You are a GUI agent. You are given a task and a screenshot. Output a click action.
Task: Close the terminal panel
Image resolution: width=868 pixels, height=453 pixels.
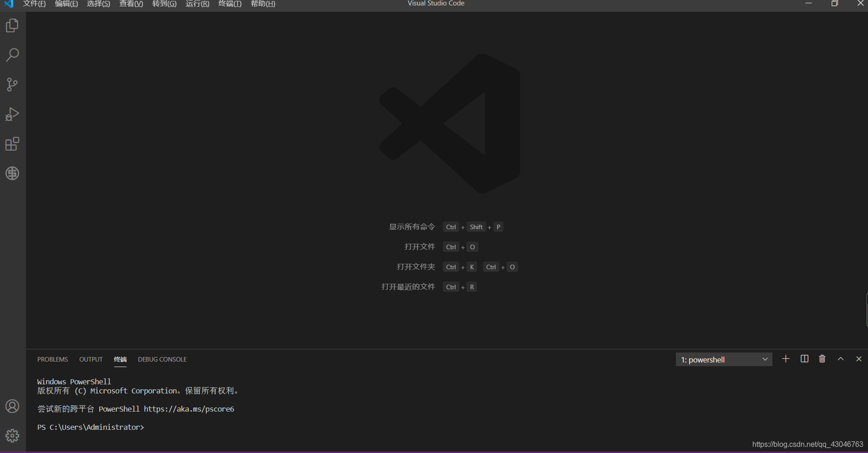859,359
